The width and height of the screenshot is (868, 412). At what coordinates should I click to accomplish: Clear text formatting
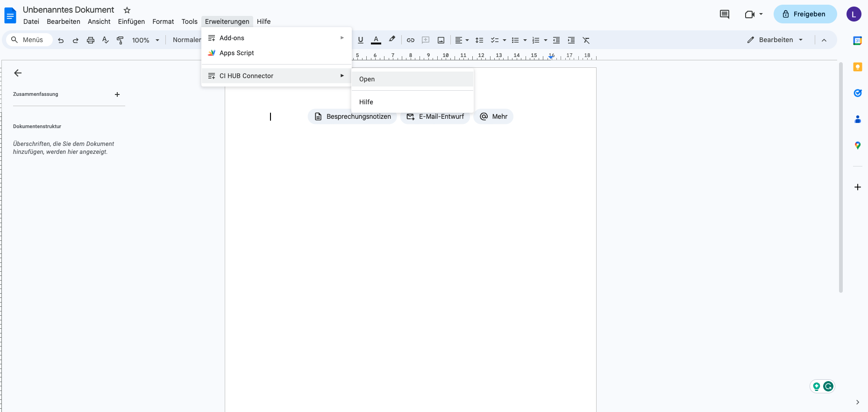click(586, 40)
